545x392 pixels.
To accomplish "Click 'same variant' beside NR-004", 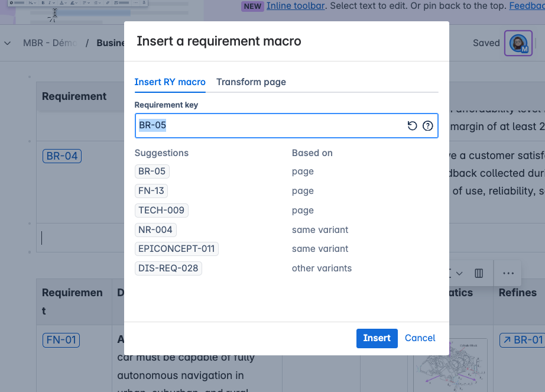I will (x=320, y=230).
